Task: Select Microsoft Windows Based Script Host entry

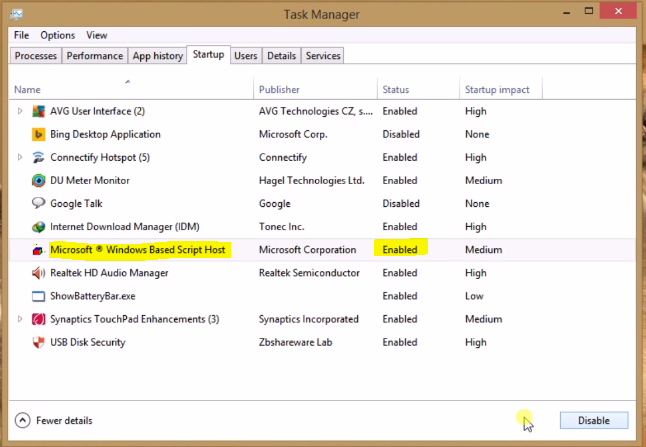Action: point(138,250)
